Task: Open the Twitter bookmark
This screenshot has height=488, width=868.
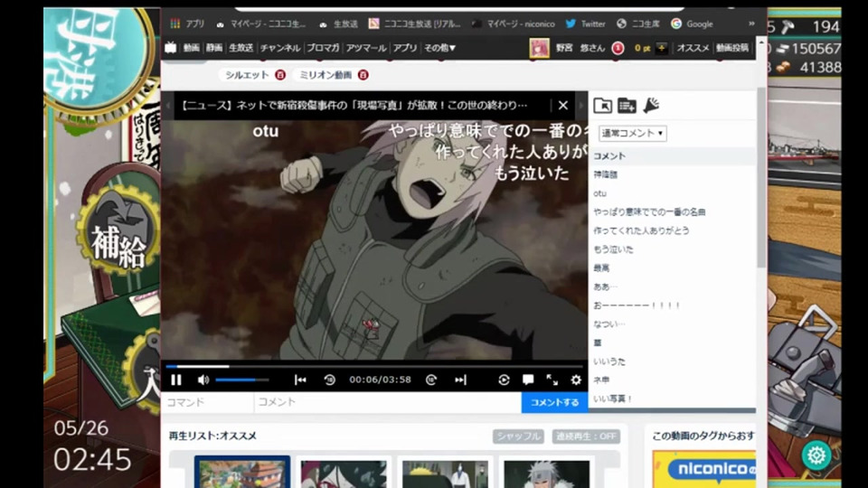Action: coord(586,23)
